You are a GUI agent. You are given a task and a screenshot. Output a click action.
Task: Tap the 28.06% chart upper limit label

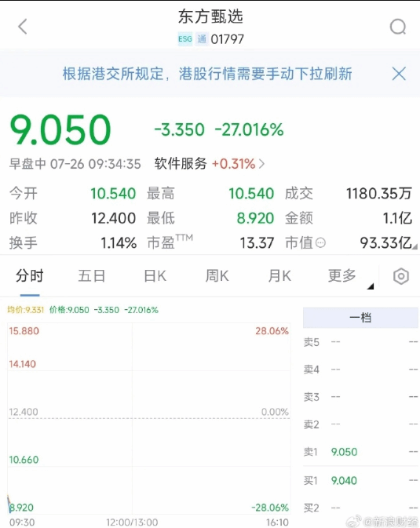(272, 331)
